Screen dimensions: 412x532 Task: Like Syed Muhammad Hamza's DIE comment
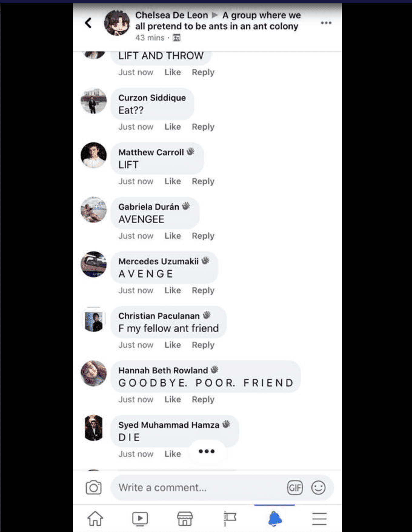coord(173,454)
